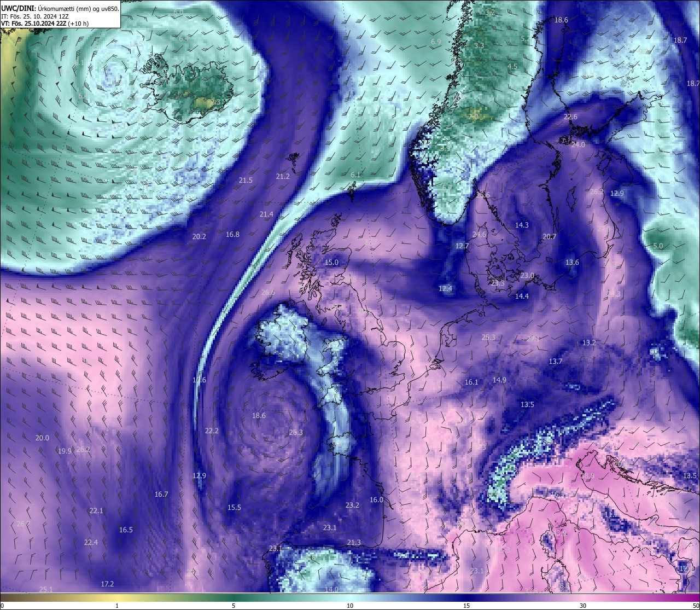Click the 15.0 value over Scotland
The image size is (700, 610).
[x=331, y=263]
